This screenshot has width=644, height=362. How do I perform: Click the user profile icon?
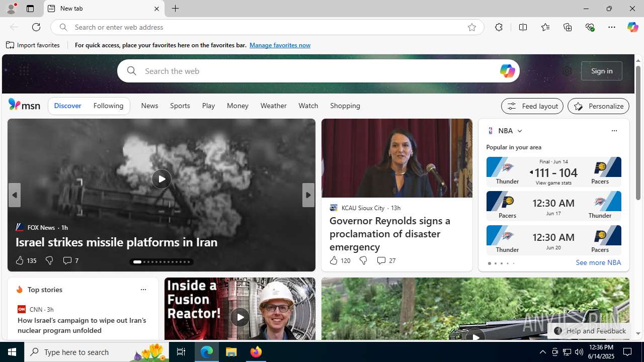click(x=11, y=9)
